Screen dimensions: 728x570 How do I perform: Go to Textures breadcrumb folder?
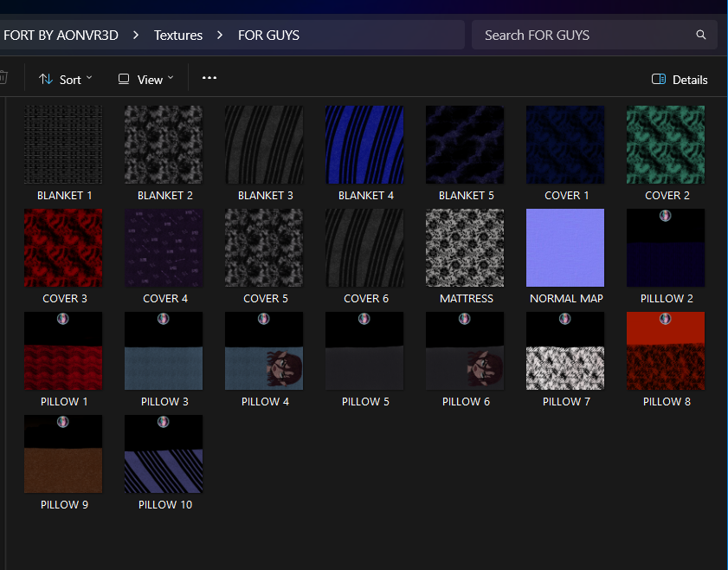178,36
